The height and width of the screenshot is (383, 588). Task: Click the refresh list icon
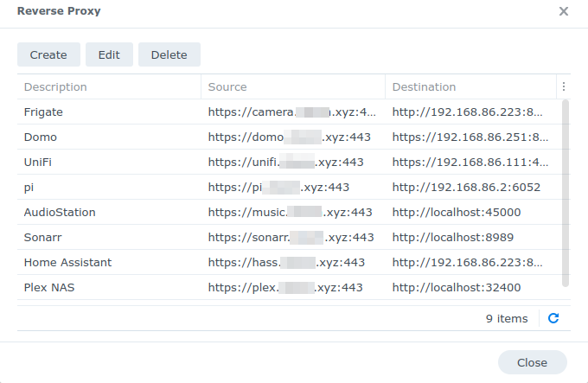[553, 318]
